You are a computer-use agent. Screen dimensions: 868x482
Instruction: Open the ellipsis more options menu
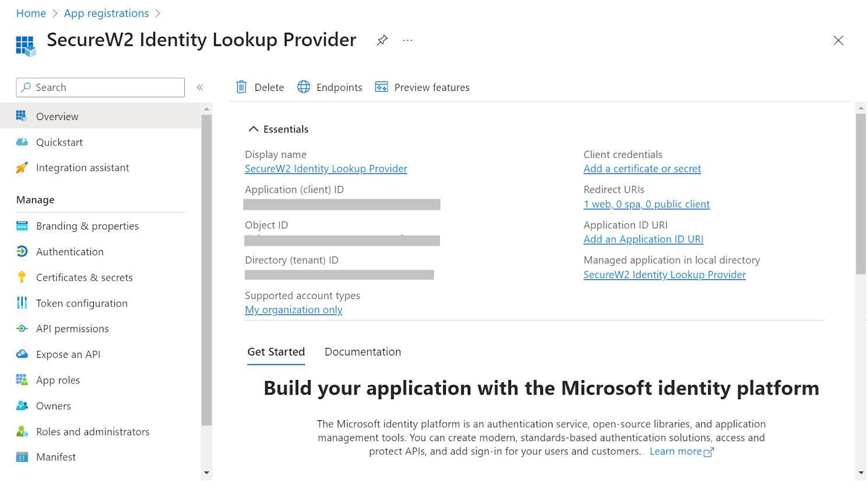point(408,40)
